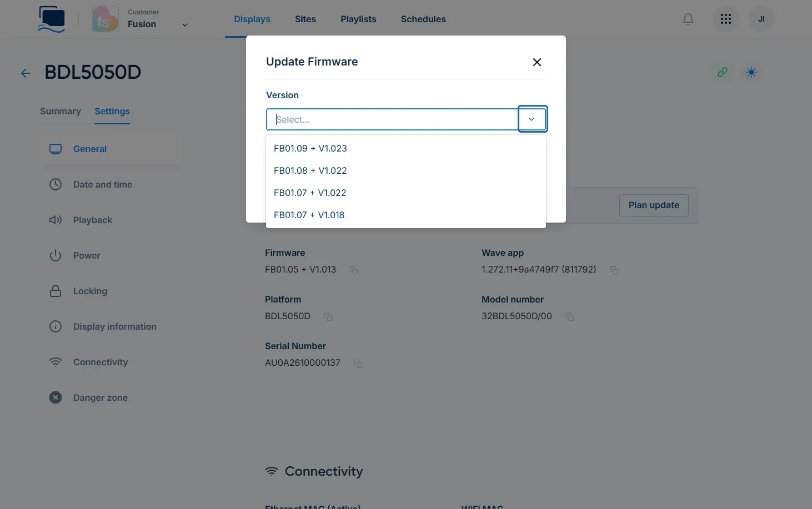This screenshot has width=812, height=509.
Task: Go to the Sites tab
Action: pos(305,19)
